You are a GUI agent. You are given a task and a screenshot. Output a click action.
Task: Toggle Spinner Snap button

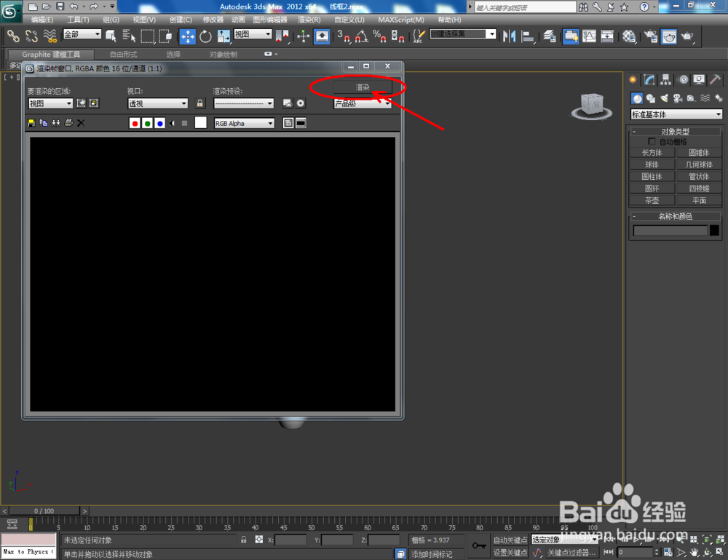[398, 36]
